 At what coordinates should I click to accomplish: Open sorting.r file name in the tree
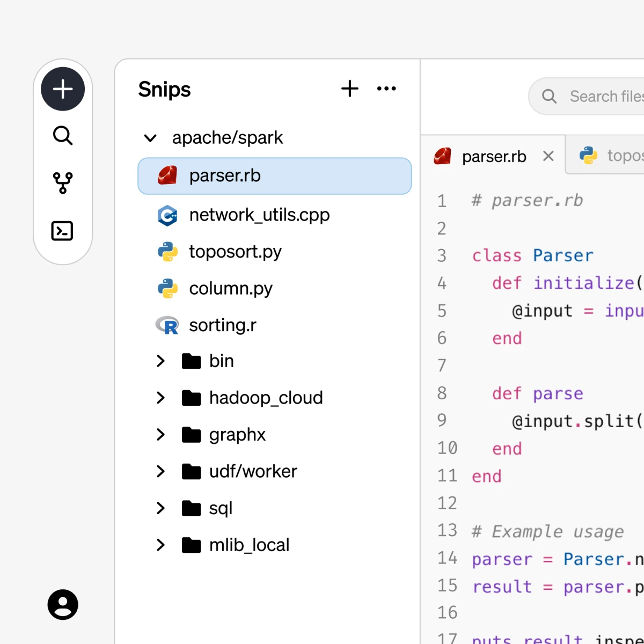pos(223,325)
